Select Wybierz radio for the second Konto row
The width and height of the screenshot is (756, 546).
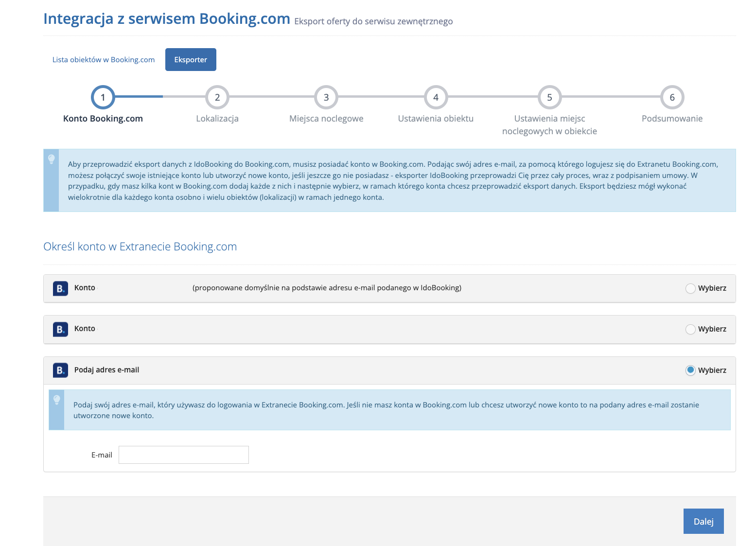click(690, 329)
